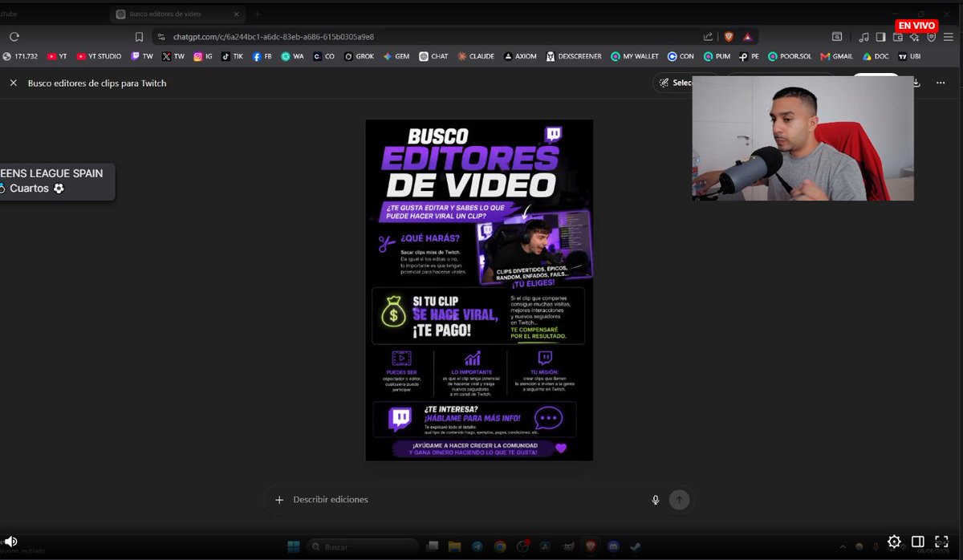Open Telegram from the taskbar
Screen dimensions: 963x560
click(477, 546)
